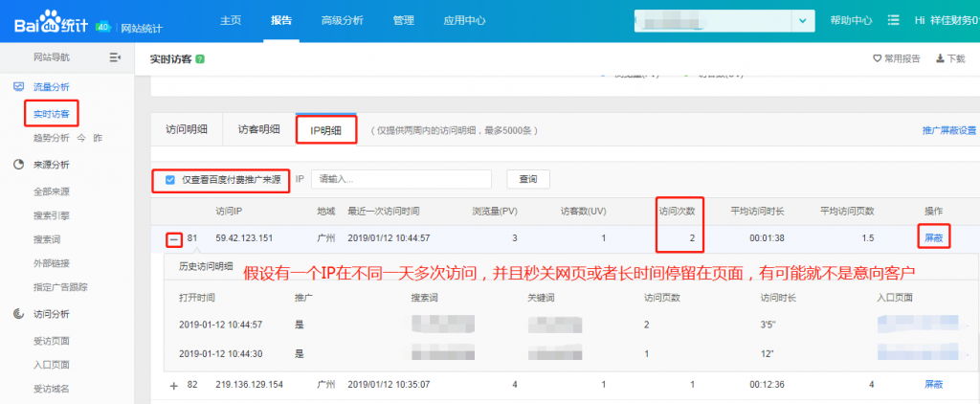Open the 管理 top menu
The image size is (980, 404).
[x=404, y=20]
